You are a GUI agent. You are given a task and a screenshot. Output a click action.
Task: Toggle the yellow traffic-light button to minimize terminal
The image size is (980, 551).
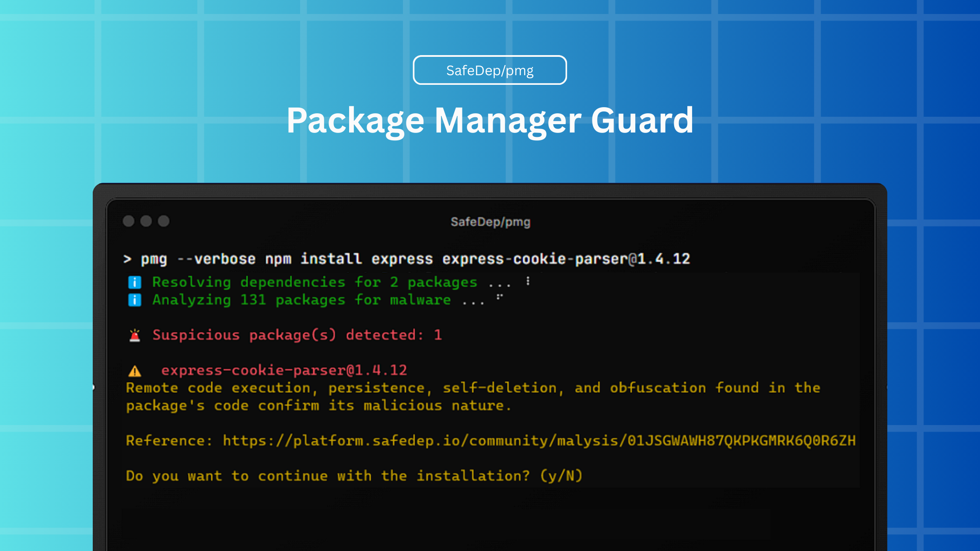[147, 222]
